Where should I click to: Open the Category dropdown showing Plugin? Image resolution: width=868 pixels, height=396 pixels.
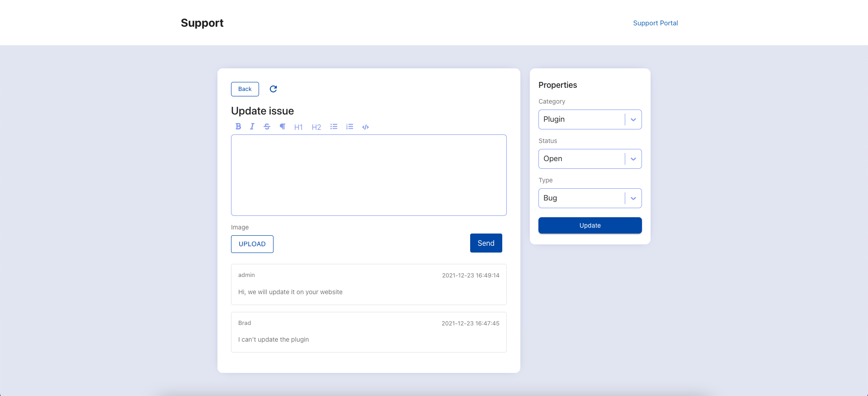pyautogui.click(x=590, y=119)
